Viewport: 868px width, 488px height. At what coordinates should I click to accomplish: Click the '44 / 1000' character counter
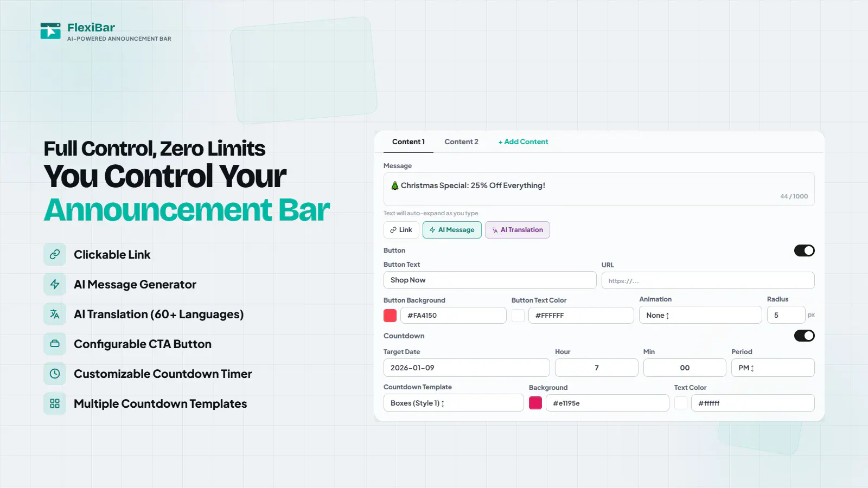[794, 196]
